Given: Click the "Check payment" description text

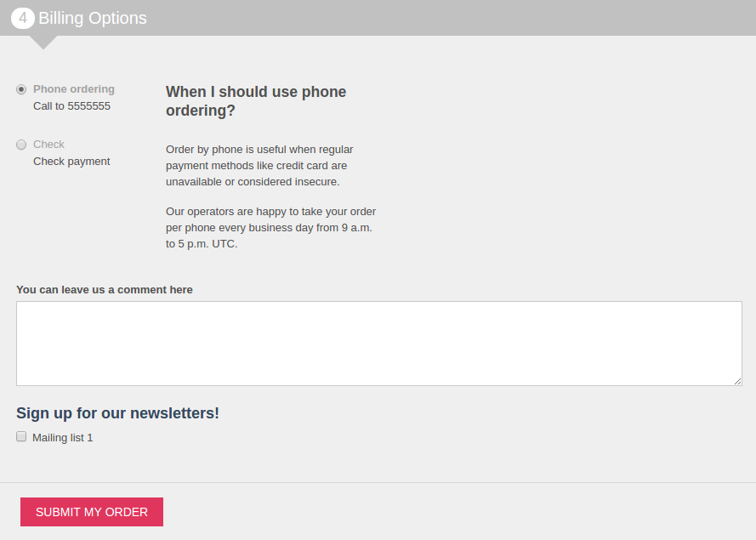Looking at the screenshot, I should 71,162.
